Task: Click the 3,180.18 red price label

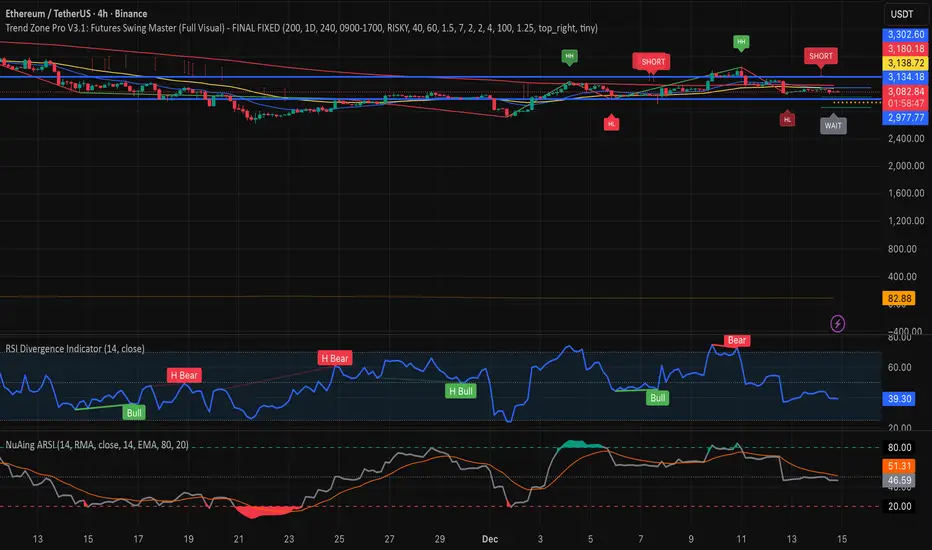Action: (x=904, y=49)
